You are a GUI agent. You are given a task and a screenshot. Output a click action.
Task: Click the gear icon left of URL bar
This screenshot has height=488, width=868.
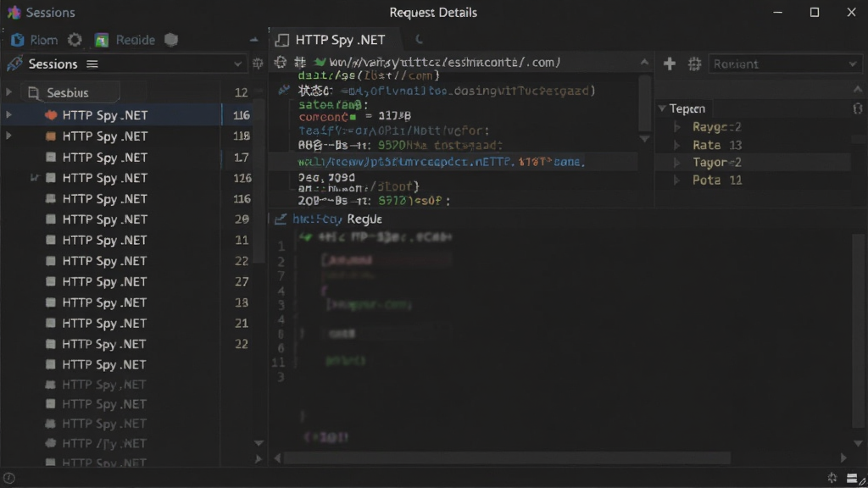point(281,62)
